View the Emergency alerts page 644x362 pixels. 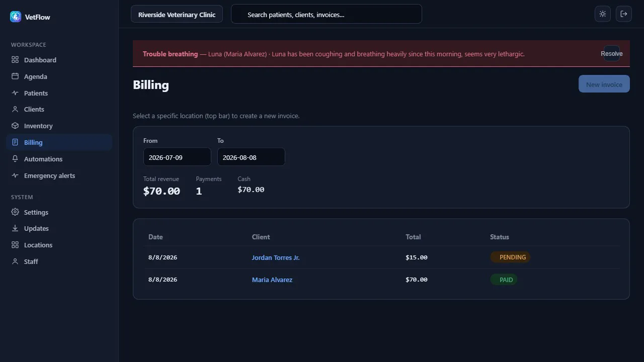(59, 175)
